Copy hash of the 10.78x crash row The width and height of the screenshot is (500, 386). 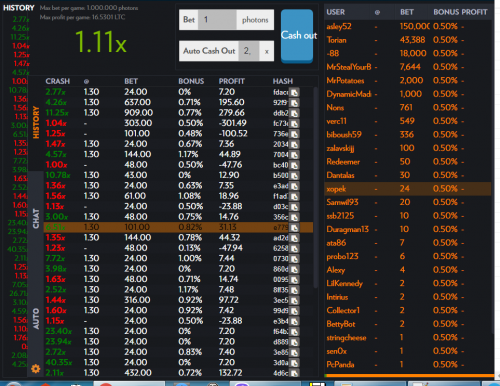[x=294, y=175]
